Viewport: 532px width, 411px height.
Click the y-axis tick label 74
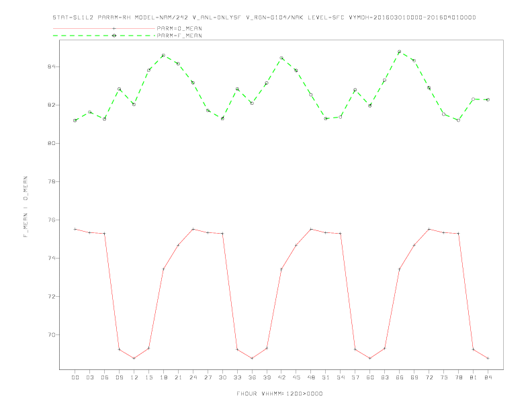pyautogui.click(x=52, y=259)
